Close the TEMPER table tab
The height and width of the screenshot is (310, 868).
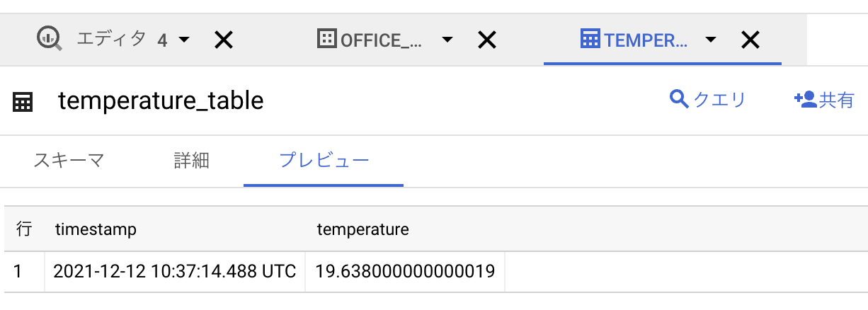click(750, 40)
